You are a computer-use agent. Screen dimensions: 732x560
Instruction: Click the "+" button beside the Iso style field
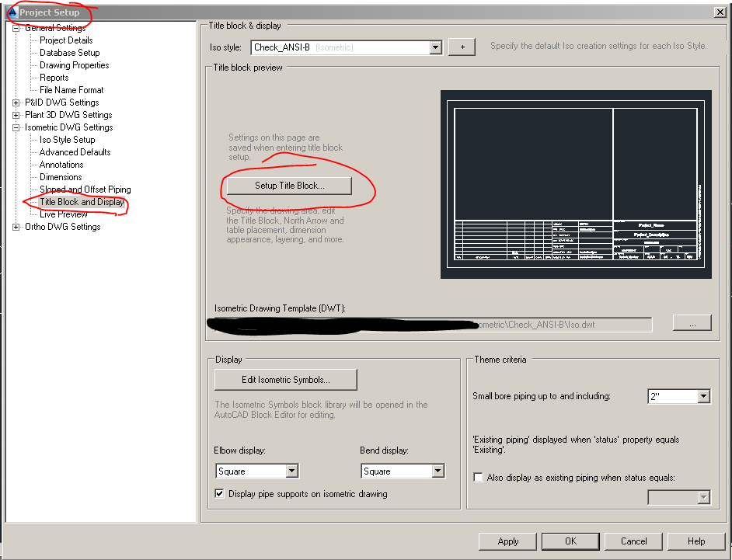462,47
